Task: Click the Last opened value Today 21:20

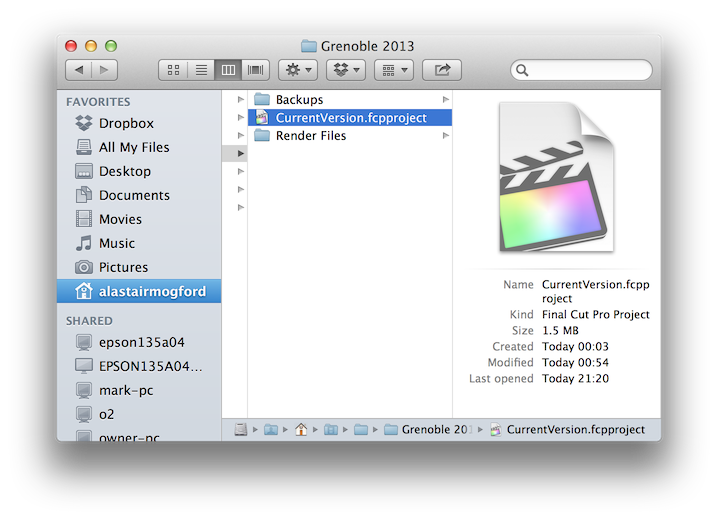Action: tap(576, 379)
